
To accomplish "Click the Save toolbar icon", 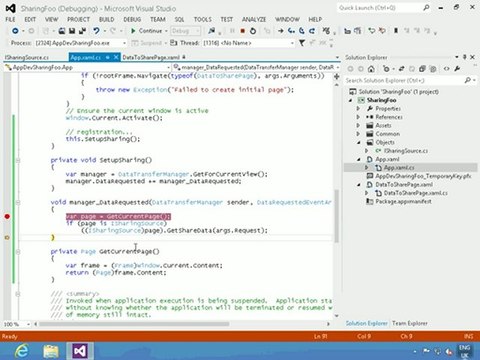I will [x=72, y=31].
